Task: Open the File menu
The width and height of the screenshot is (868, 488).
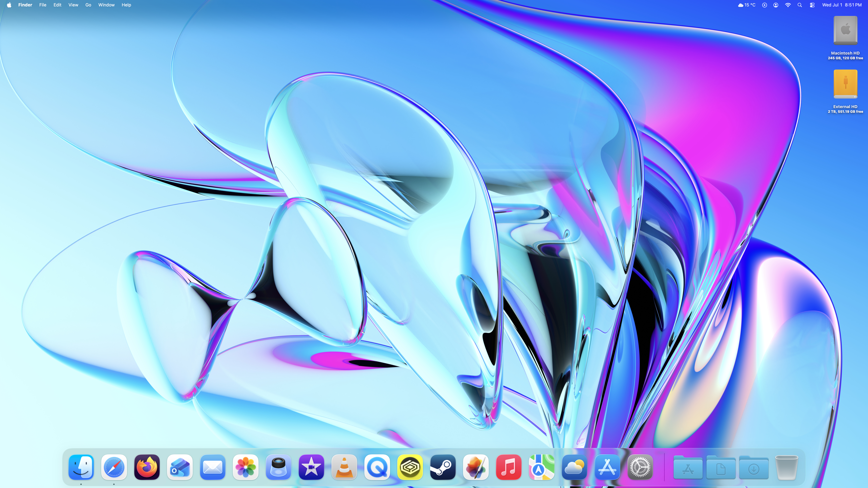Action: point(43,5)
